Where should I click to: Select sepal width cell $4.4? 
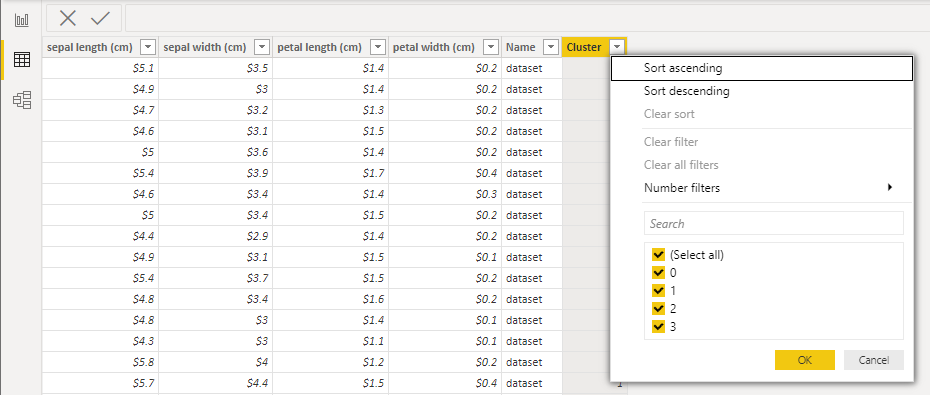(216, 383)
